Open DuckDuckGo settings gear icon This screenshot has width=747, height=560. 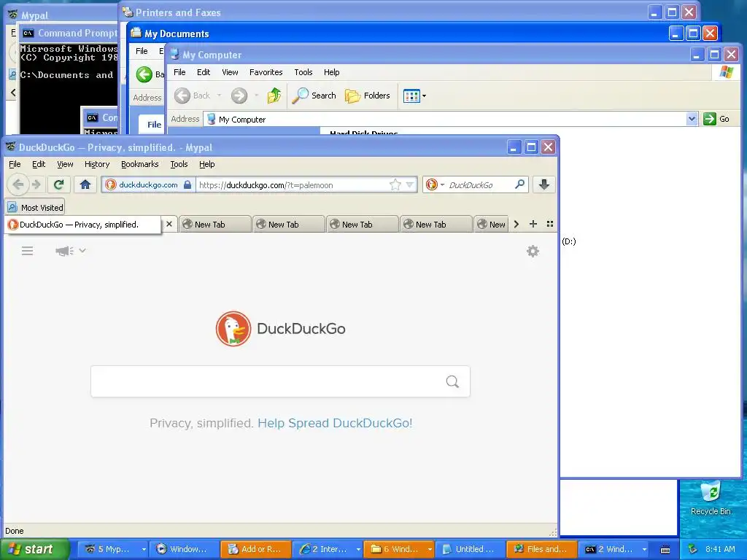(533, 251)
